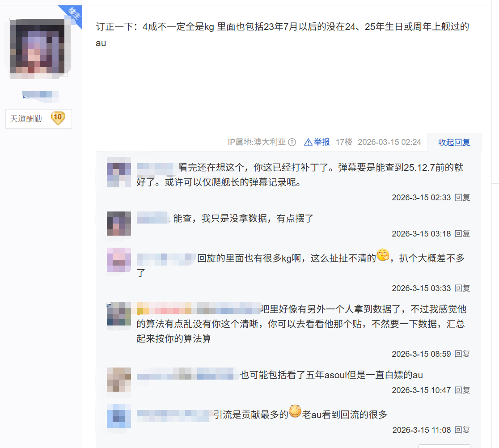The image size is (499, 448).
Task: Open blue avatar of the 11:08 commenter
Action: [118, 416]
